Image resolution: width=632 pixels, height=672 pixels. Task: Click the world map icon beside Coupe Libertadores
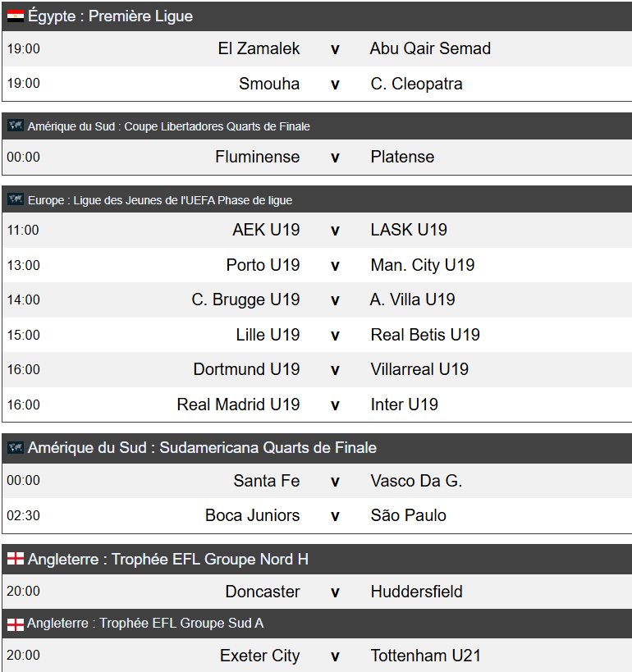coord(16,126)
